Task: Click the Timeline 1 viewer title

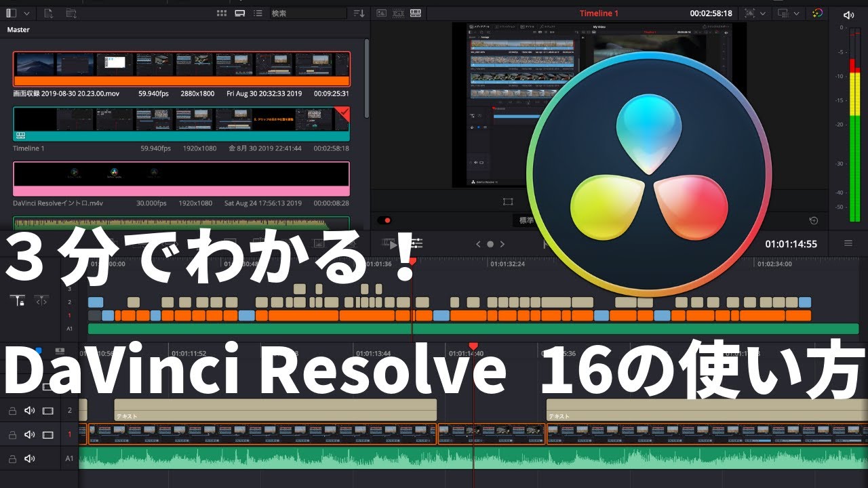Action: click(599, 13)
